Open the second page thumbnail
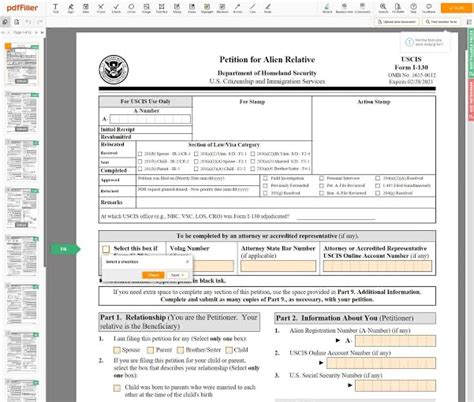This screenshot has width=474, height=402. click(x=22, y=112)
